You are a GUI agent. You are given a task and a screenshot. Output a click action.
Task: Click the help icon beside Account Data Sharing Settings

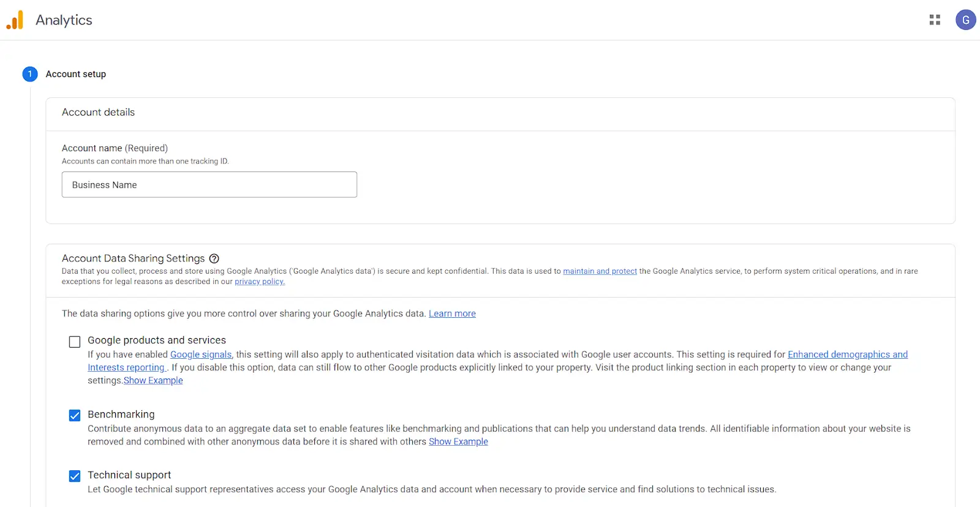(x=214, y=258)
